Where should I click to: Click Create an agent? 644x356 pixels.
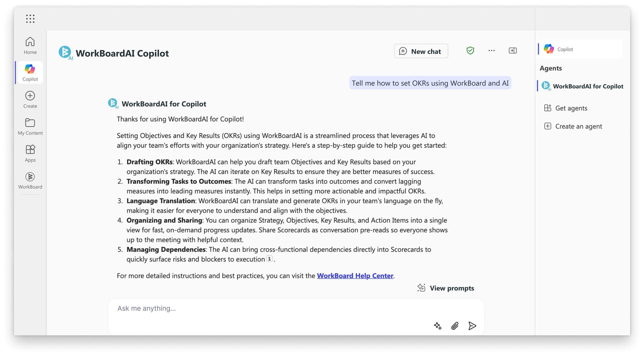(573, 126)
